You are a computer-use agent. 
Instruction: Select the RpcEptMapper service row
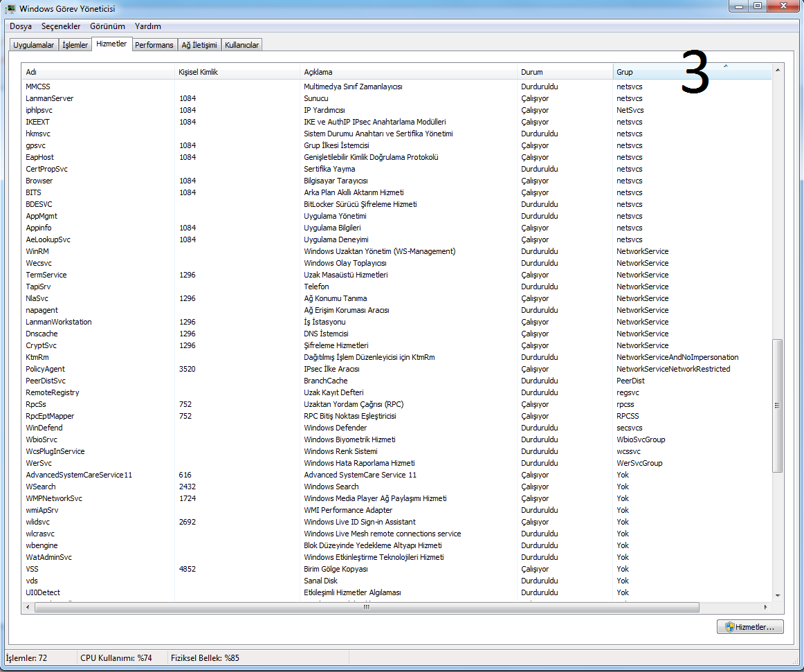396,417
